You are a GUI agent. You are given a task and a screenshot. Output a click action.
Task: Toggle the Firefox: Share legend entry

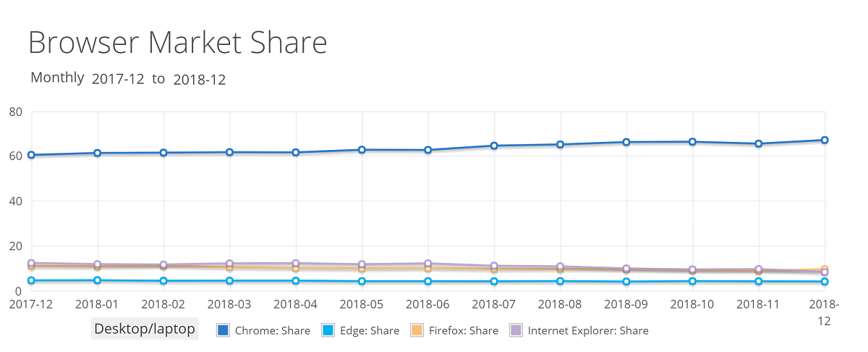[x=464, y=330]
